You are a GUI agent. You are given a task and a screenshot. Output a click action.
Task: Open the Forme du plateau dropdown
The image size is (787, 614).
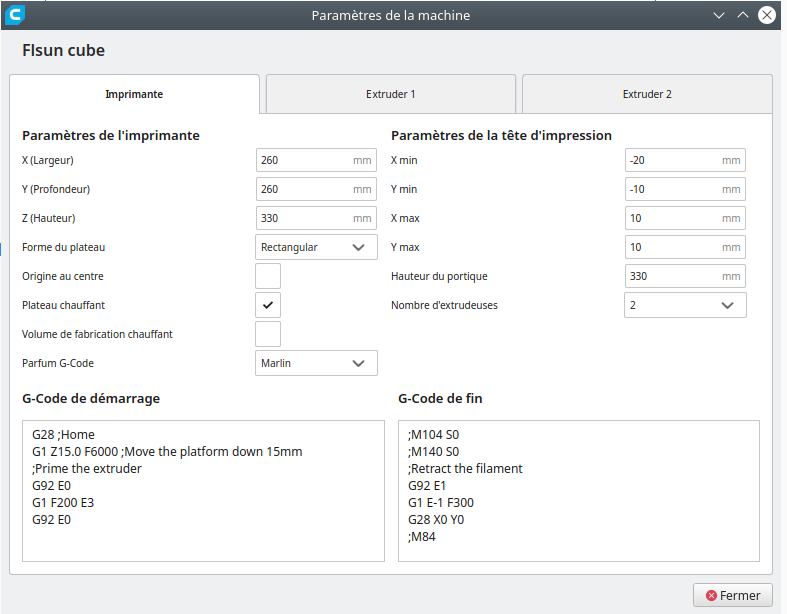point(316,247)
